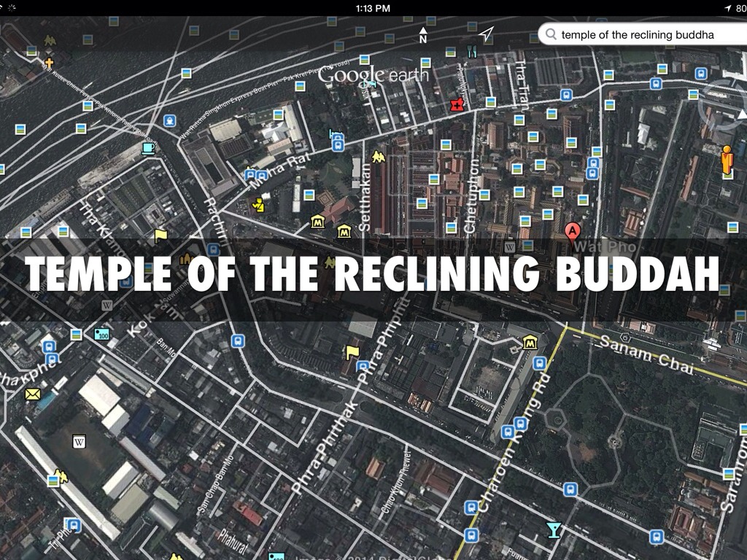The image size is (747, 560).
Task: Click the magnifier icon in search box
Action: point(551,34)
